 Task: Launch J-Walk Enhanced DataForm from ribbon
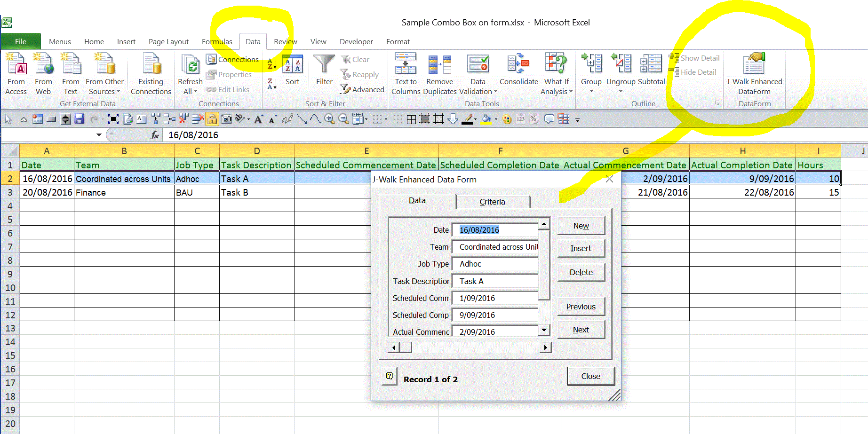tap(754, 74)
